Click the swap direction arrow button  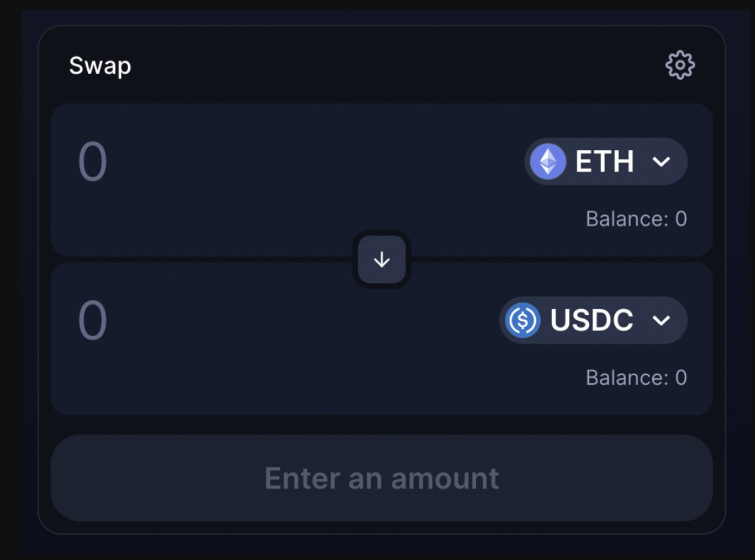click(x=381, y=259)
